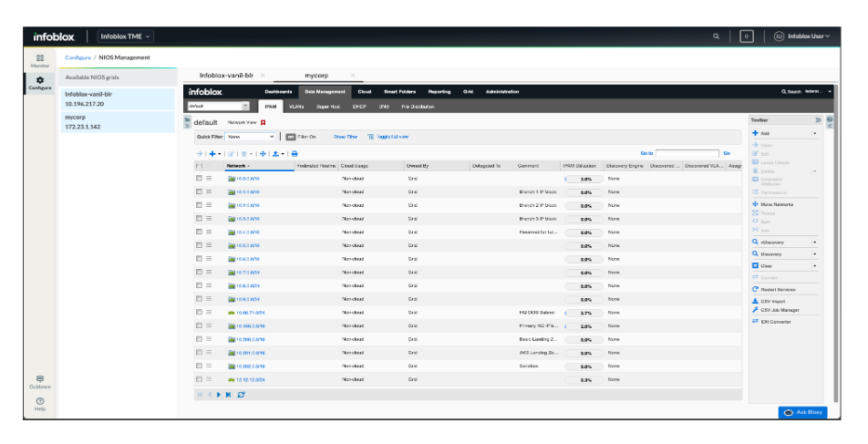Check the box for the 10.66.71.0/24 network row
This screenshot has width=868, height=444.
[200, 313]
